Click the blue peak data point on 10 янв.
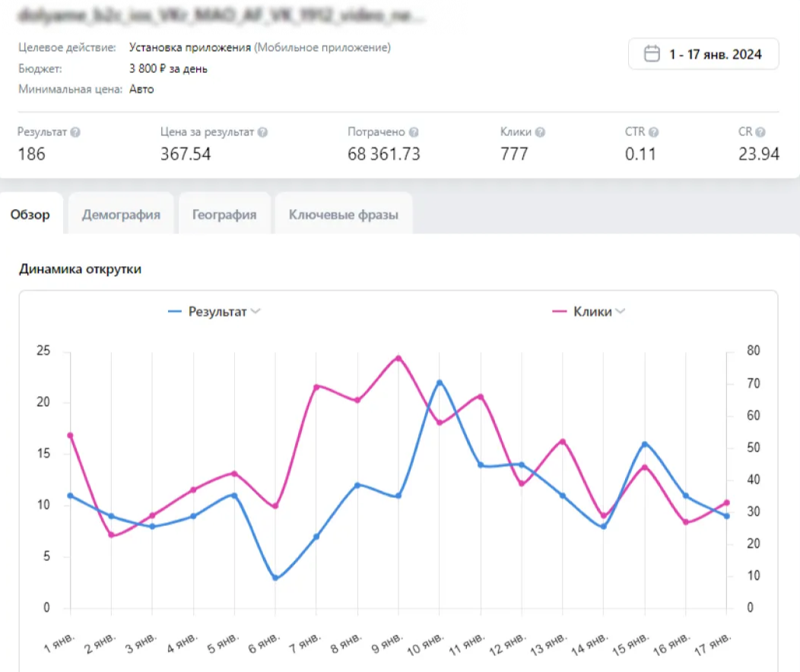This screenshot has height=672, width=800. point(440,382)
